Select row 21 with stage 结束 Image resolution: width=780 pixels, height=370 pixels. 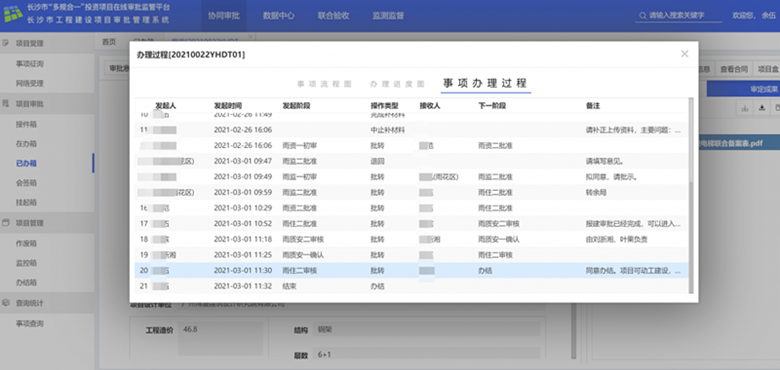411,286
